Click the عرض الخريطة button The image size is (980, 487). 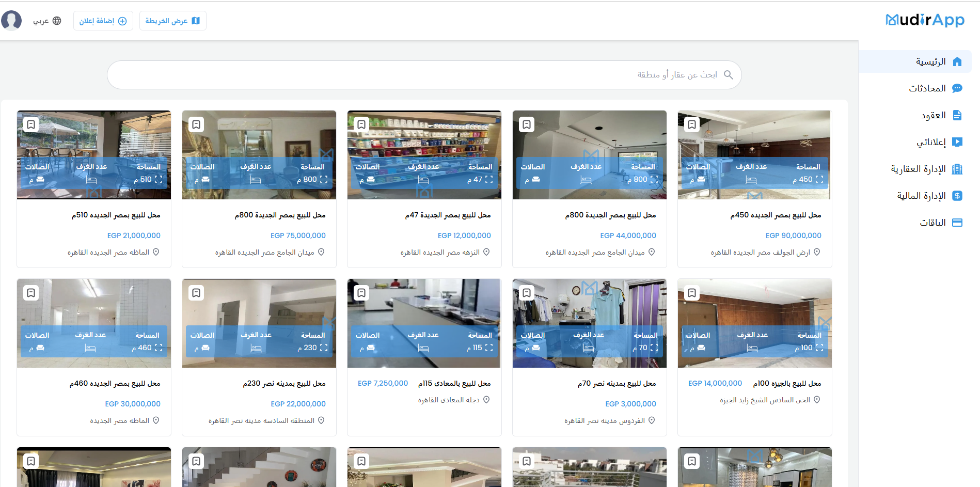coord(172,21)
